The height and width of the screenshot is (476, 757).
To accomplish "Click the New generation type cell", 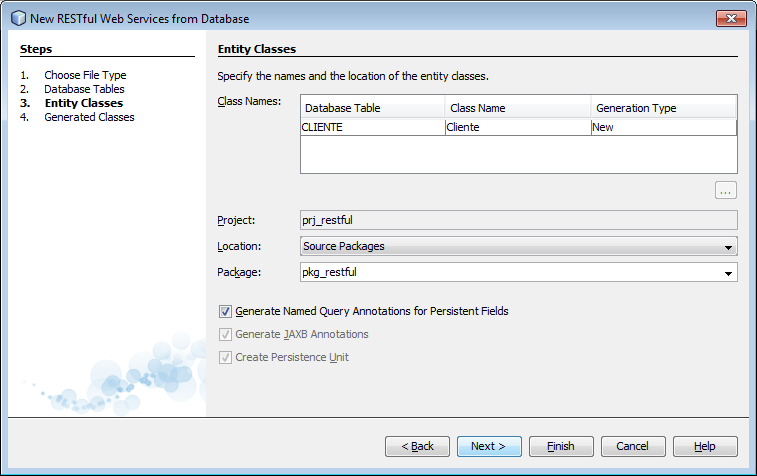I will (663, 127).
